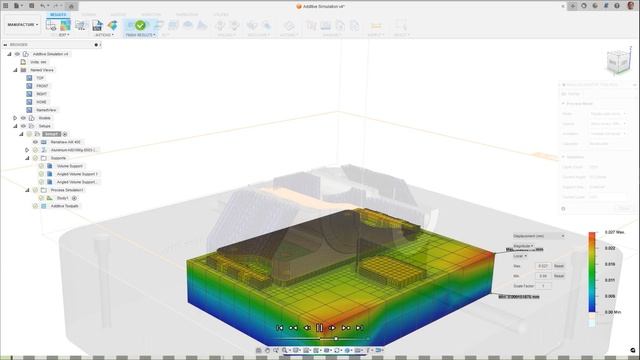Open the Magnitude component dropdown
This screenshot has height=360, width=640.
(523, 246)
